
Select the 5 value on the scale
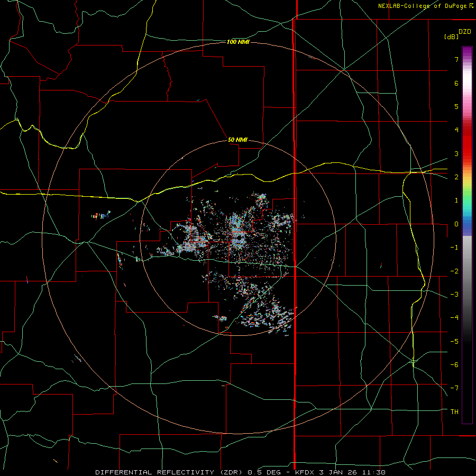[x=456, y=106]
